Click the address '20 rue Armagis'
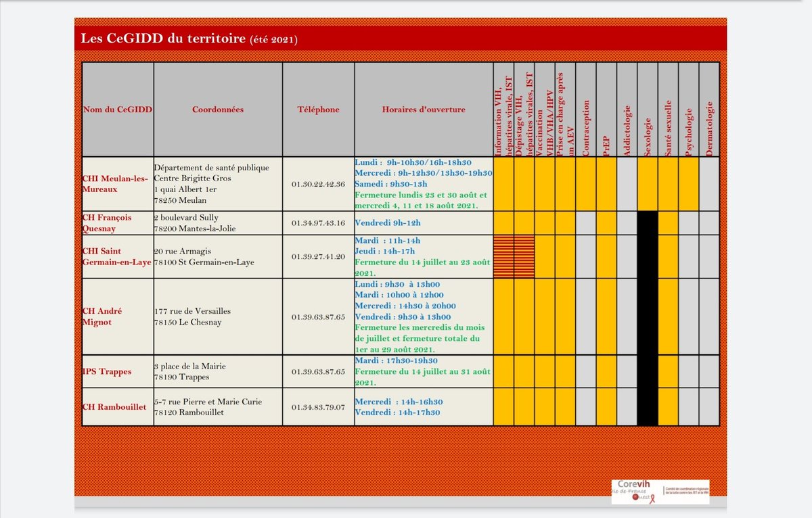This screenshot has width=812, height=518. click(181, 252)
